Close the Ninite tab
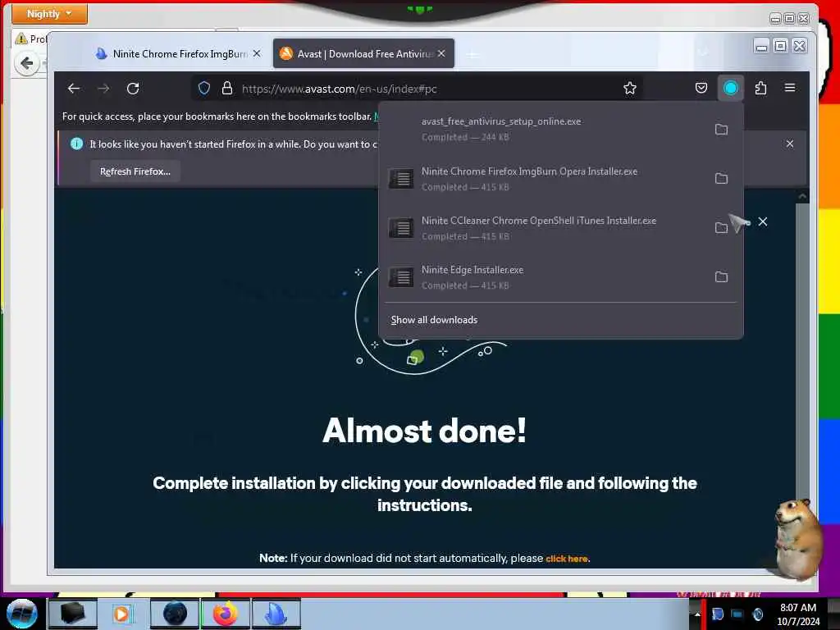Viewport: 840px width, 630px height. pos(257,53)
